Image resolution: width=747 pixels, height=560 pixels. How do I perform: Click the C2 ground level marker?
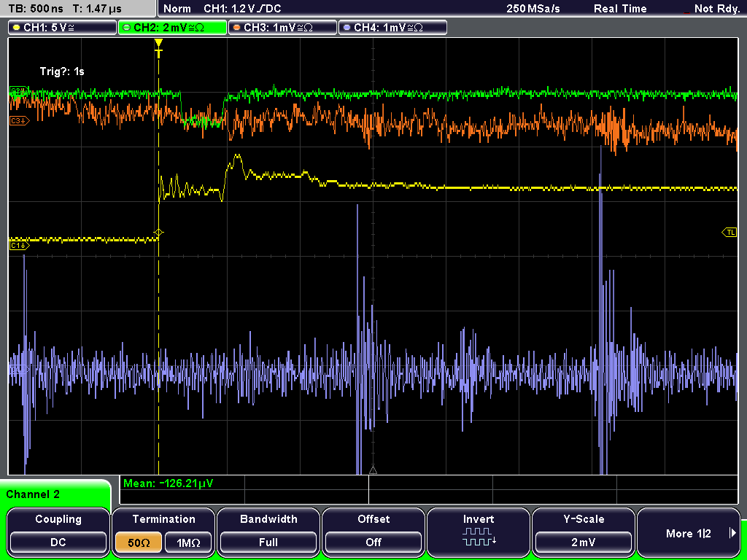point(19,90)
